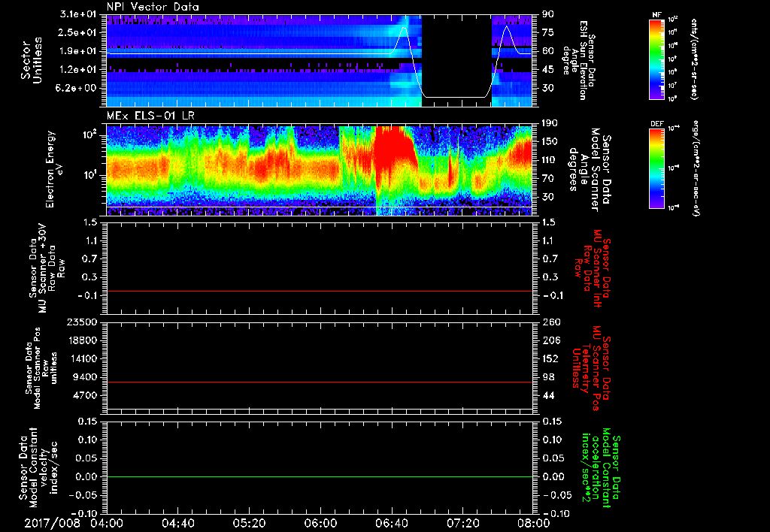Screen dimensions: 770x532
Task: Click the DEF color scale bar
Action: click(x=656, y=167)
